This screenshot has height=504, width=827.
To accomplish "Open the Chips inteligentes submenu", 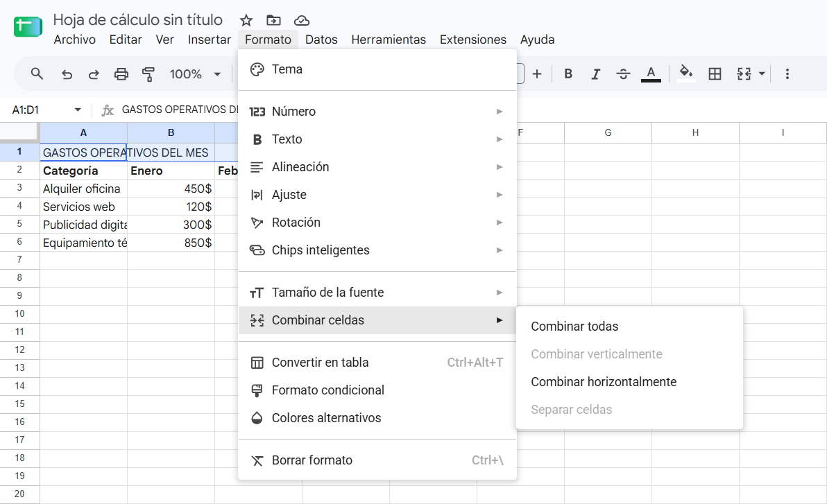I will [x=377, y=250].
